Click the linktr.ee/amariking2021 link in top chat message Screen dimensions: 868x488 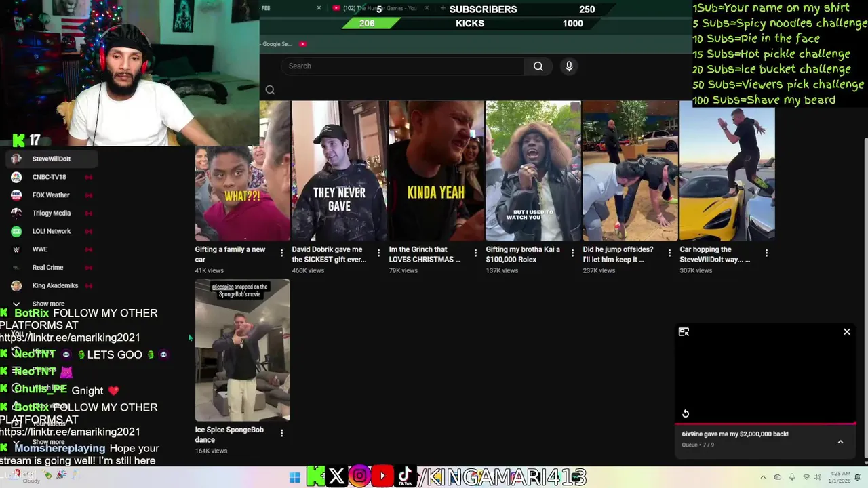tap(70, 338)
